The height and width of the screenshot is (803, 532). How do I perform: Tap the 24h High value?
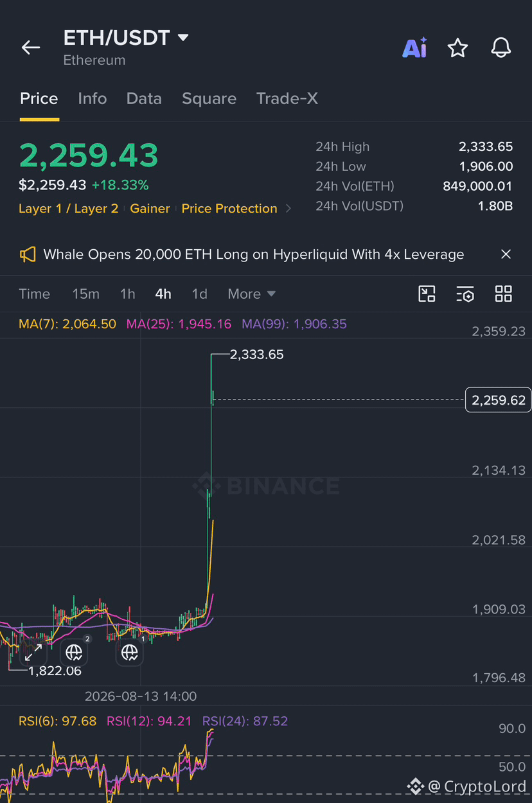pos(486,146)
